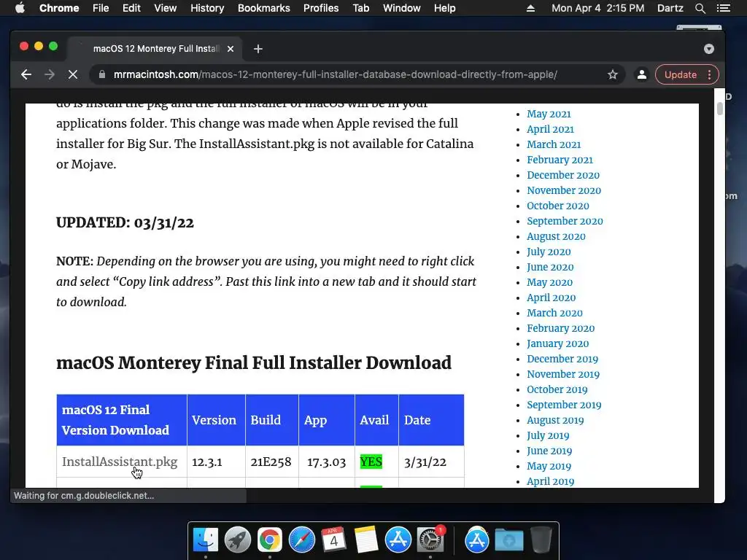The height and width of the screenshot is (560, 747).
Task: Open the App Store icon right of Dock divider
Action: click(476, 540)
